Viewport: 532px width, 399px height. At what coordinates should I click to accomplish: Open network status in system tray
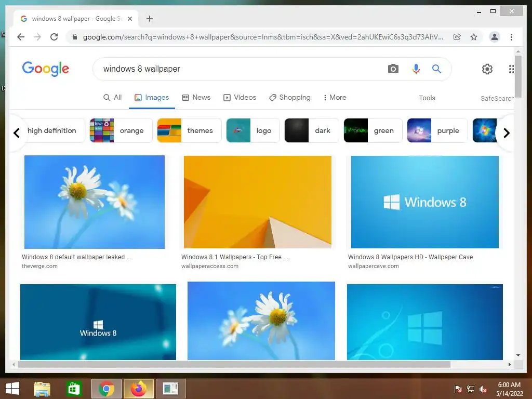(471, 389)
